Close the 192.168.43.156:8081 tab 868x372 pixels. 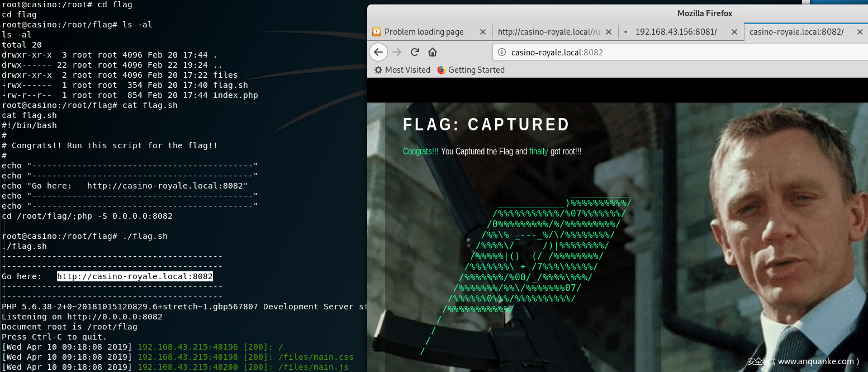click(x=734, y=32)
